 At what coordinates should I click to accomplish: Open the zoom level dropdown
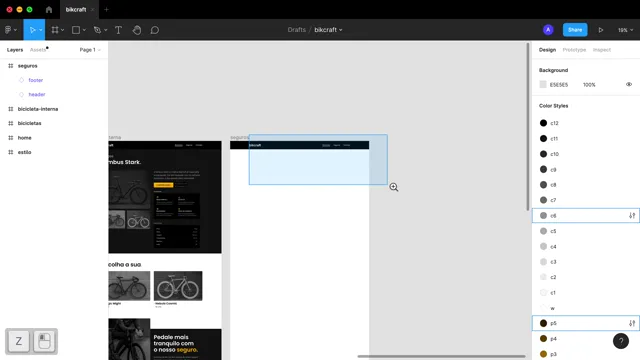[625, 30]
